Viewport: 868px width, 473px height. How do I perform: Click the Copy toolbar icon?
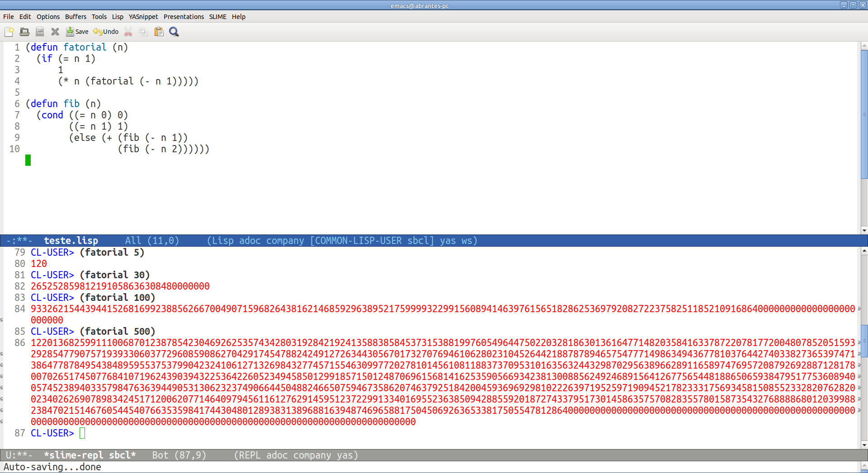pos(143,32)
